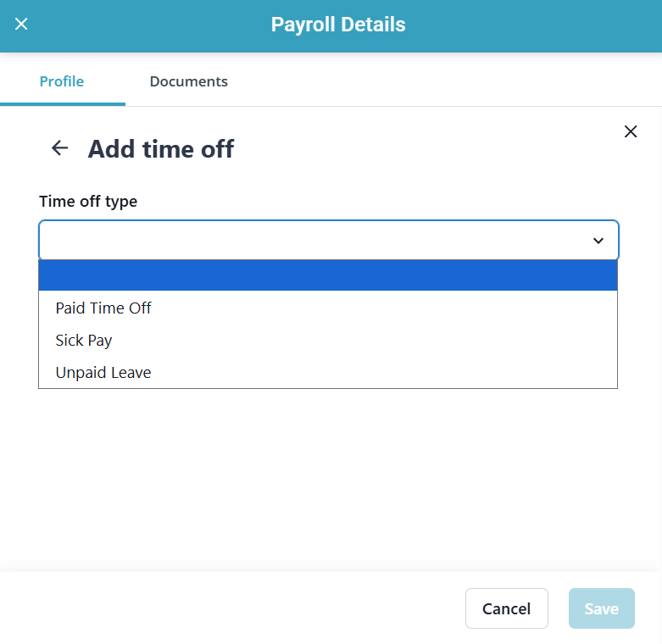662x644 pixels.
Task: Click the underline indicator beneath Profile tab
Action: [x=63, y=103]
